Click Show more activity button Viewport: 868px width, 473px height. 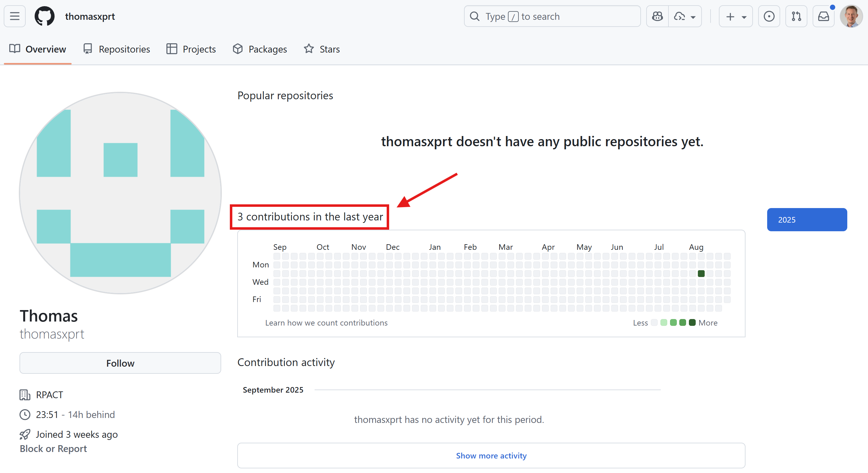click(491, 455)
